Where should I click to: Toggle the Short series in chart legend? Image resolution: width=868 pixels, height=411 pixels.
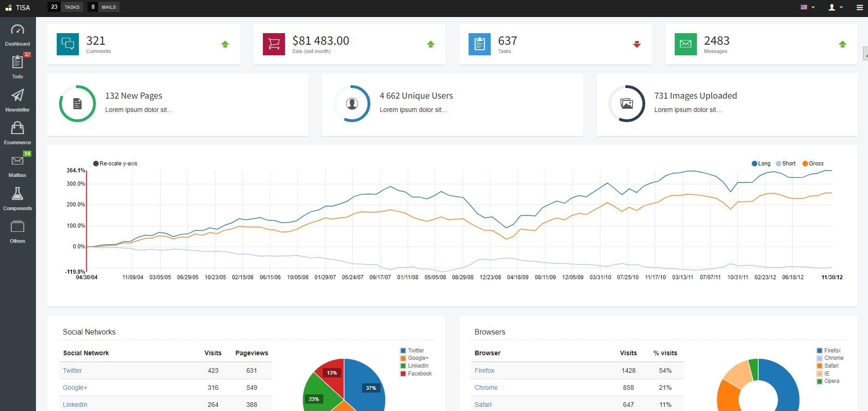(x=786, y=164)
